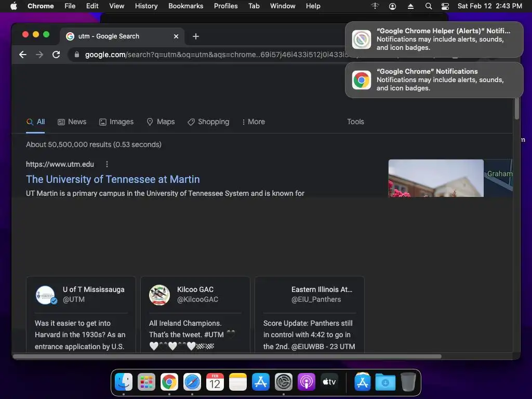This screenshot has width=532, height=399.
Task: Open search Tools options
Action: coord(355,122)
